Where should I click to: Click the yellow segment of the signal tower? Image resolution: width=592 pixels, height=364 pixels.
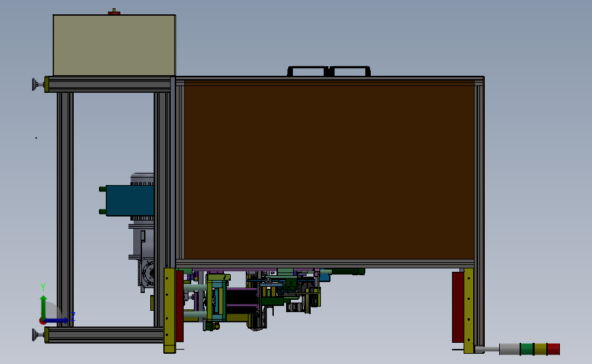point(540,349)
